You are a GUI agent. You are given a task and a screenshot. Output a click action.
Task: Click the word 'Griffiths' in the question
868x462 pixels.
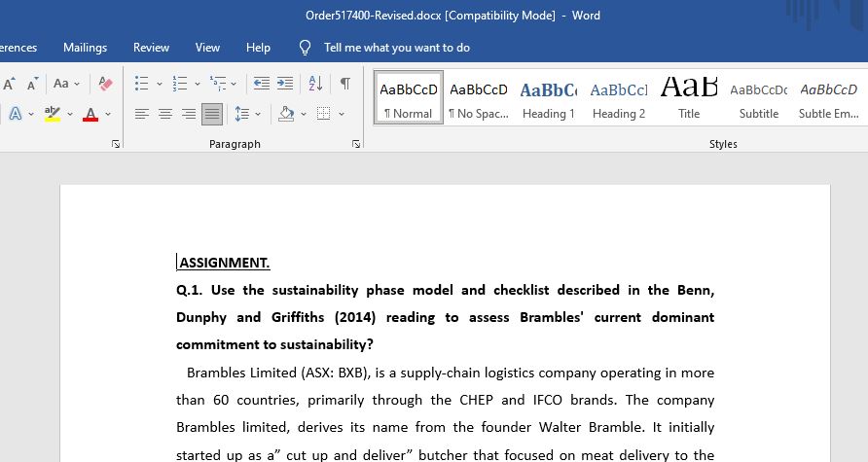tap(298, 317)
